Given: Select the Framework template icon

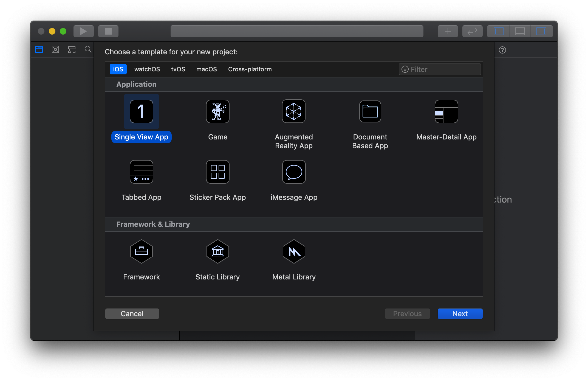Looking at the screenshot, I should (x=141, y=251).
